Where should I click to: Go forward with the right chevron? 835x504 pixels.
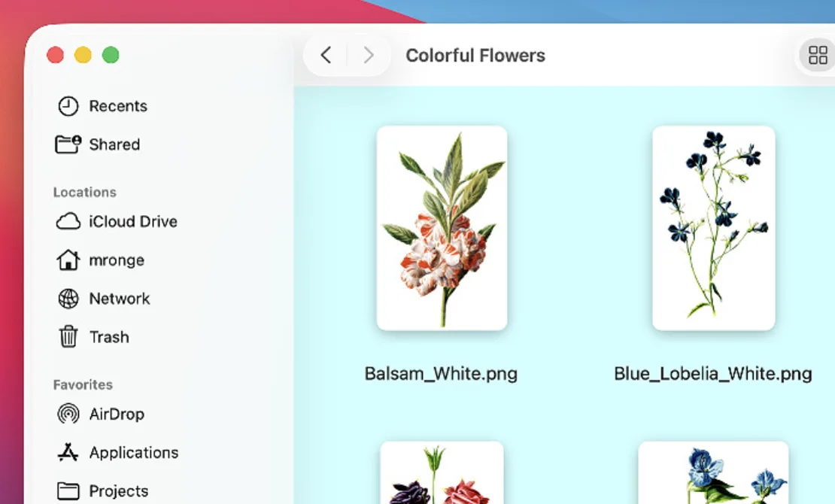[369, 55]
